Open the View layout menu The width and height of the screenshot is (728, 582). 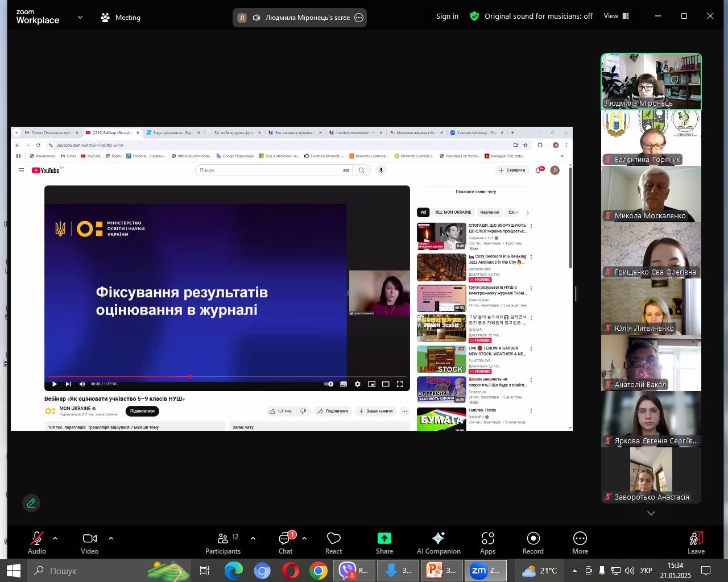(x=617, y=16)
